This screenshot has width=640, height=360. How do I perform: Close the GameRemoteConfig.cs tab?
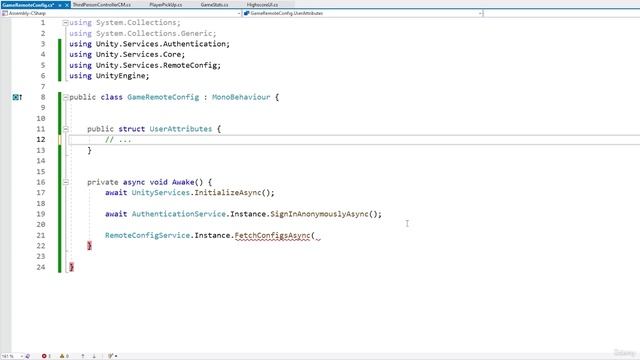pyautogui.click(x=67, y=5)
